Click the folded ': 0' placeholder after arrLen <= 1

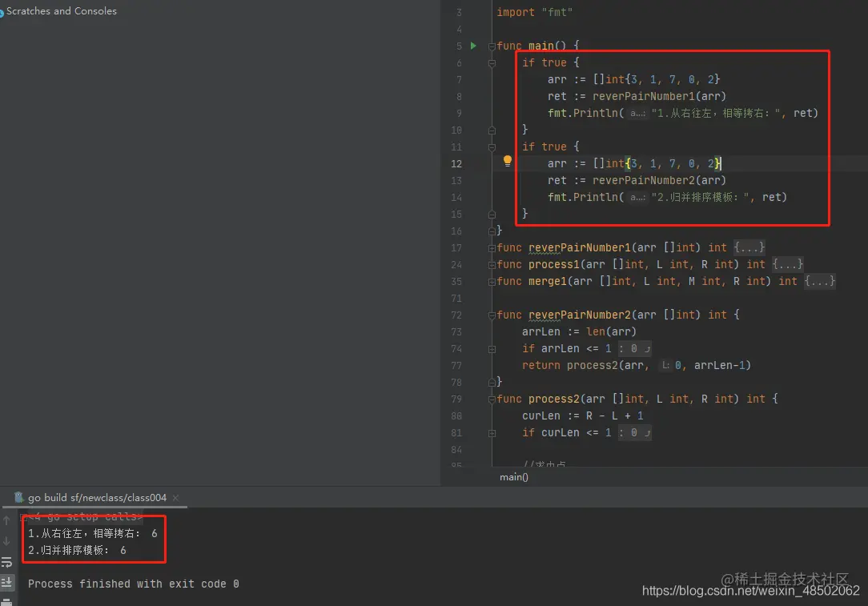[634, 348]
